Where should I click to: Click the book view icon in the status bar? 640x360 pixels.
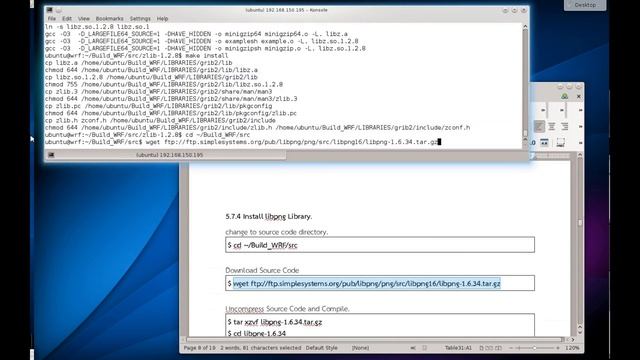point(498,348)
